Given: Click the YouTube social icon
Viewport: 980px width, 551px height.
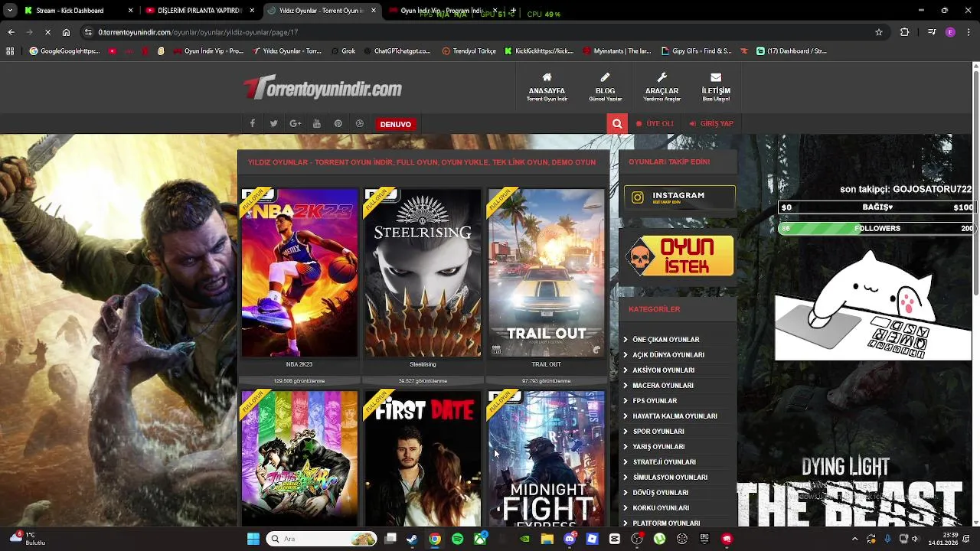Looking at the screenshot, I should [316, 123].
